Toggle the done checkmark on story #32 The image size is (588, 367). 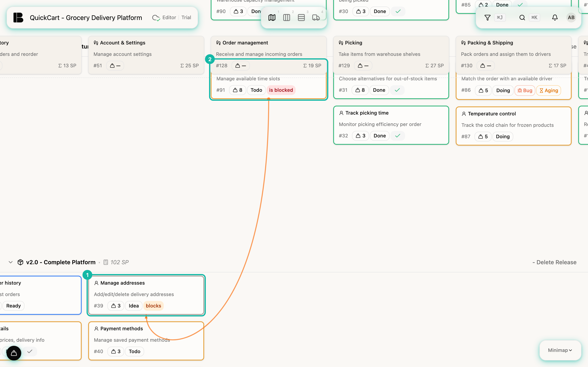click(x=398, y=136)
